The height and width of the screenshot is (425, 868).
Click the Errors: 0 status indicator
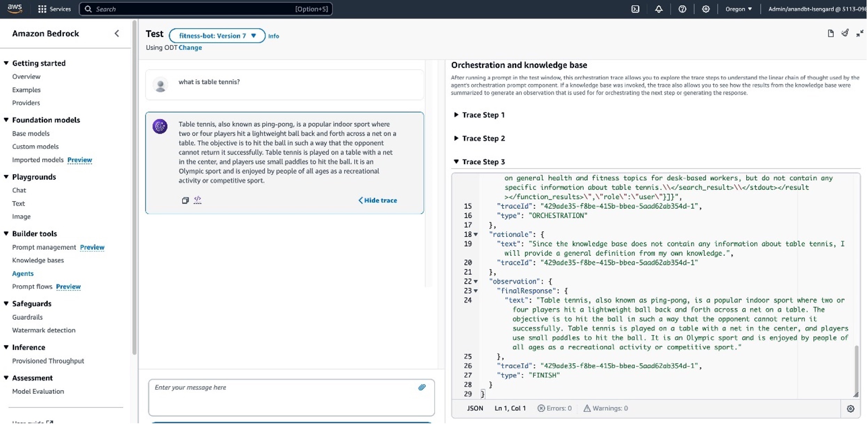555,409
